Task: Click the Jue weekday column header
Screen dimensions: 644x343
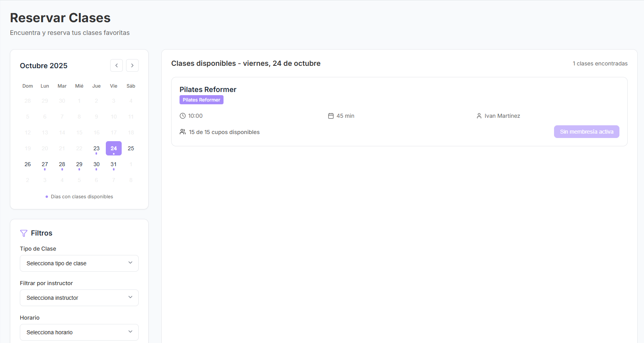Action: coord(96,86)
